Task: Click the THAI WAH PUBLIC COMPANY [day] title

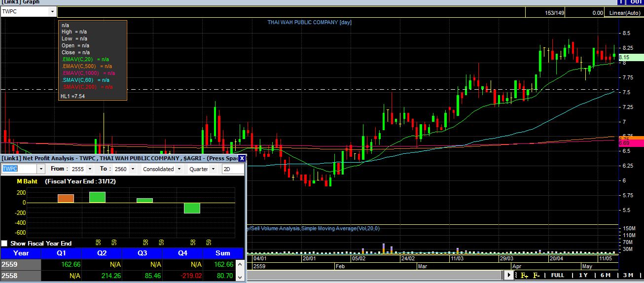Action: [x=309, y=22]
